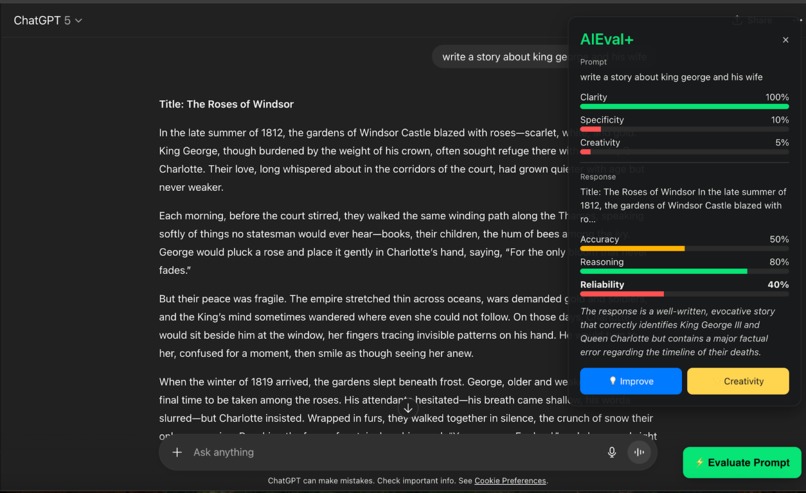Click the Specificity score bar
This screenshot has width=806, height=493.
(684, 129)
